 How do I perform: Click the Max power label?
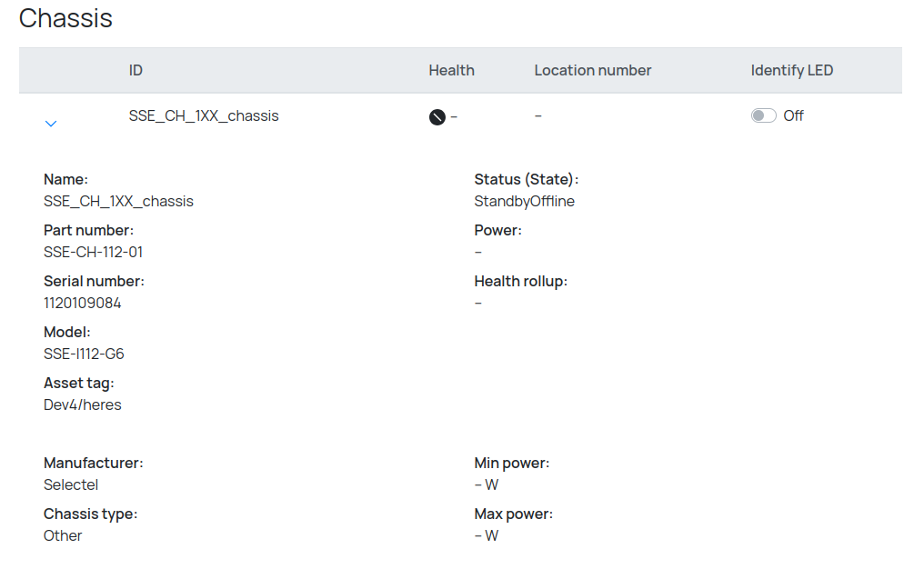(513, 514)
